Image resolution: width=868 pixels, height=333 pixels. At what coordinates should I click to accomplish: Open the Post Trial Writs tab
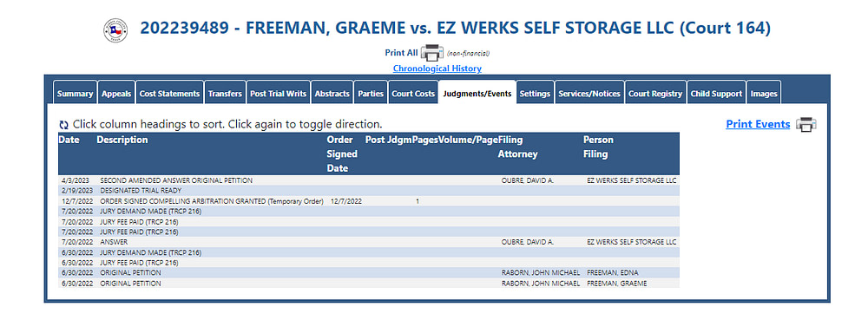[x=278, y=94]
